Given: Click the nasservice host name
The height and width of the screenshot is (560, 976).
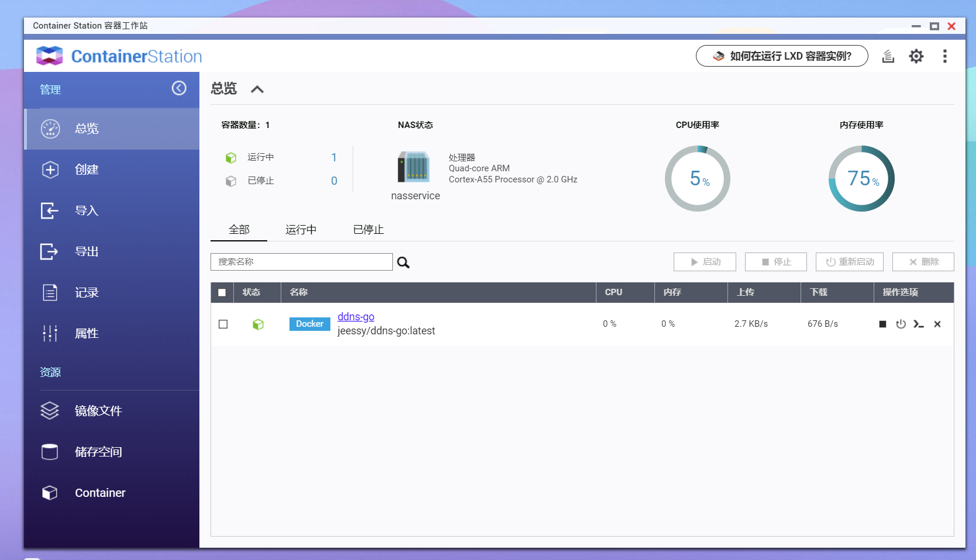Looking at the screenshot, I should click(415, 196).
